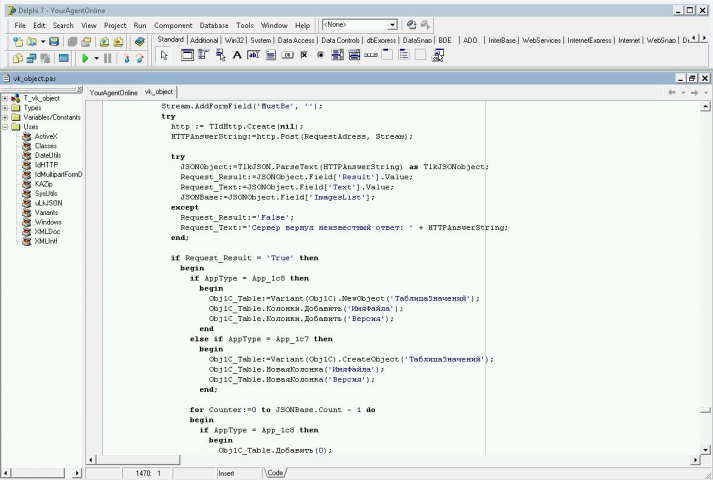Switch to the Win32 palette tab
Image resolution: width=713 pixels, height=480 pixels.
click(x=235, y=40)
